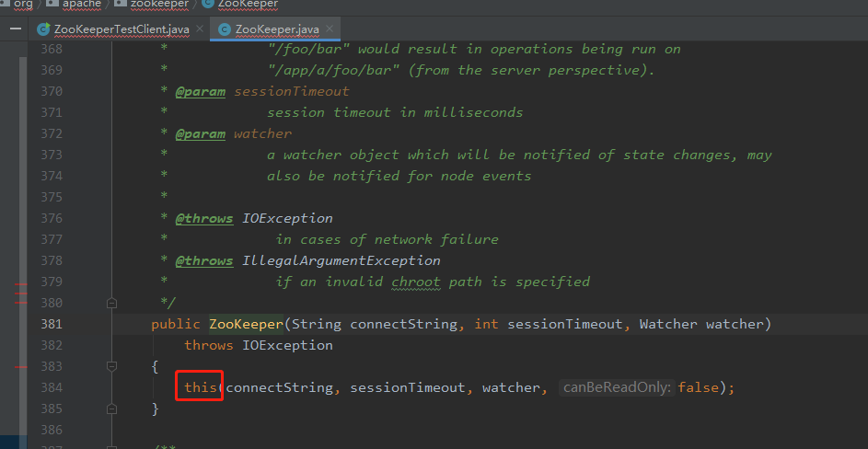Click the zookeeper package folder icon
The image size is (868, 449).
coord(121,4)
